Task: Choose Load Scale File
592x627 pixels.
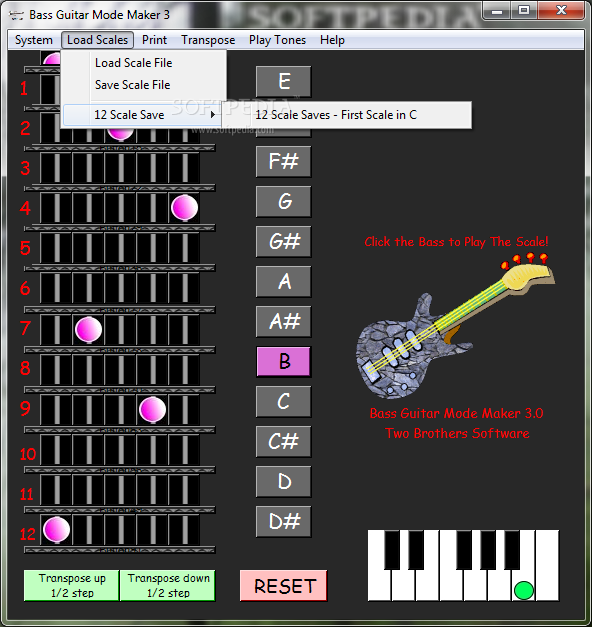Action: [134, 63]
